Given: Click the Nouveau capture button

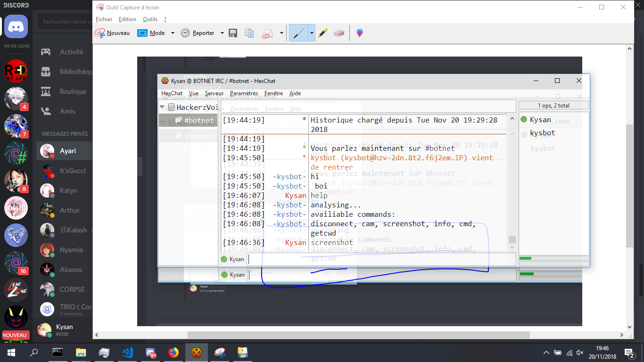Looking at the screenshot, I should pos(113,33).
